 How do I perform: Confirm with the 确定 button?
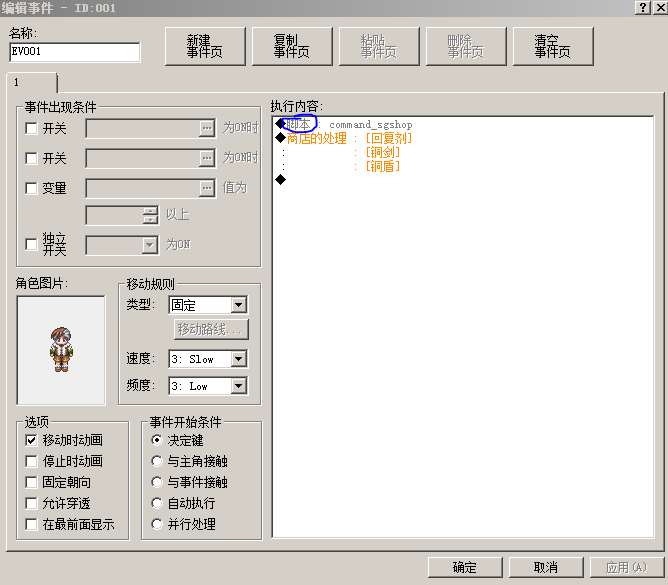tap(465, 567)
